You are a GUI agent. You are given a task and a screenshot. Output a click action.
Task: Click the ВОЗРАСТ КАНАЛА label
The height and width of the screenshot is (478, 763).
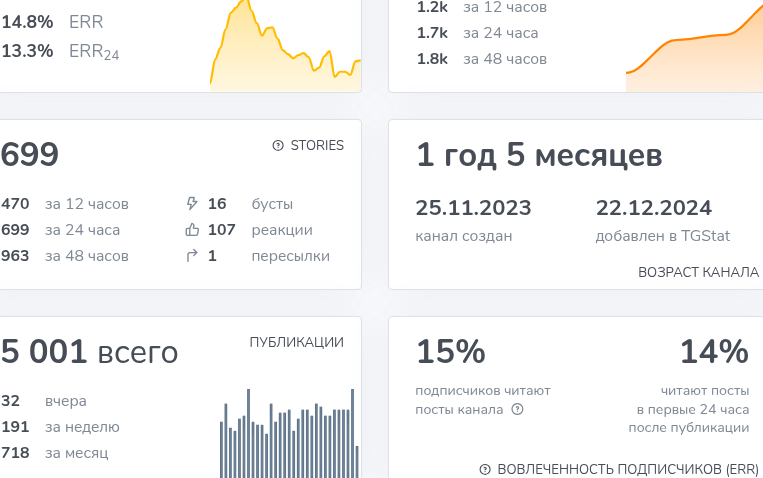point(698,272)
